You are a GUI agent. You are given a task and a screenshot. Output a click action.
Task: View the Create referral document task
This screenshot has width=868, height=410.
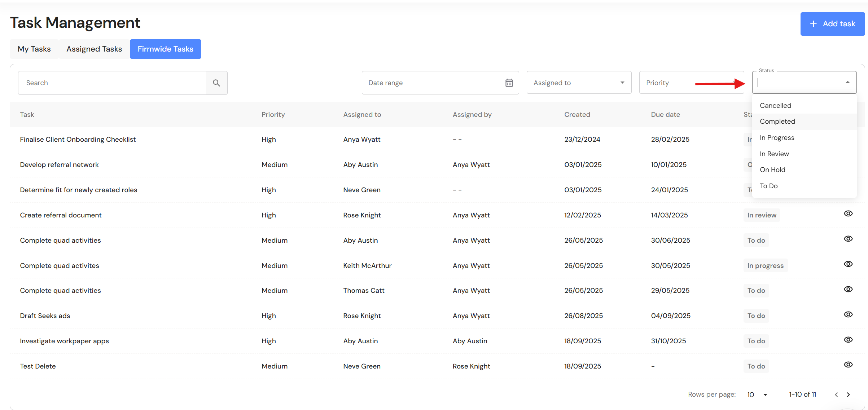[848, 214]
